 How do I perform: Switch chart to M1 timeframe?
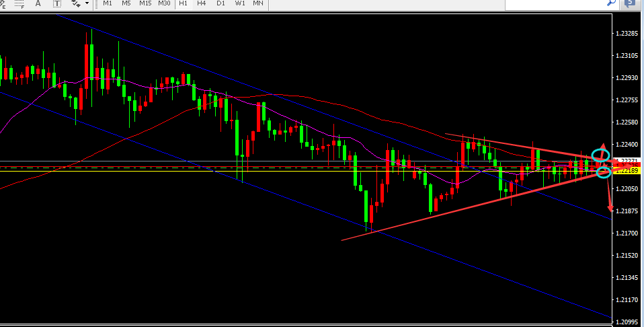tap(108, 3)
